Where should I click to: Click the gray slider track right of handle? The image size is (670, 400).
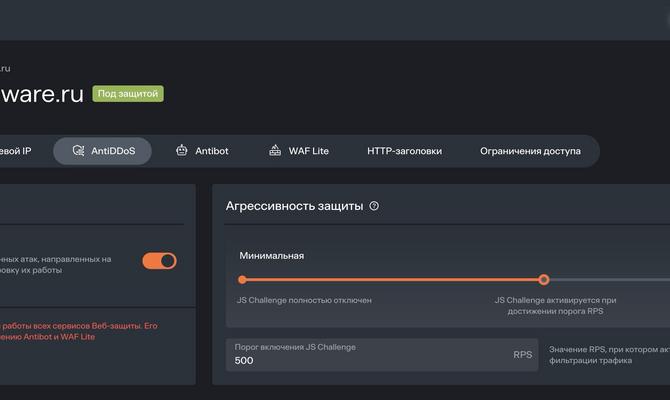610,280
